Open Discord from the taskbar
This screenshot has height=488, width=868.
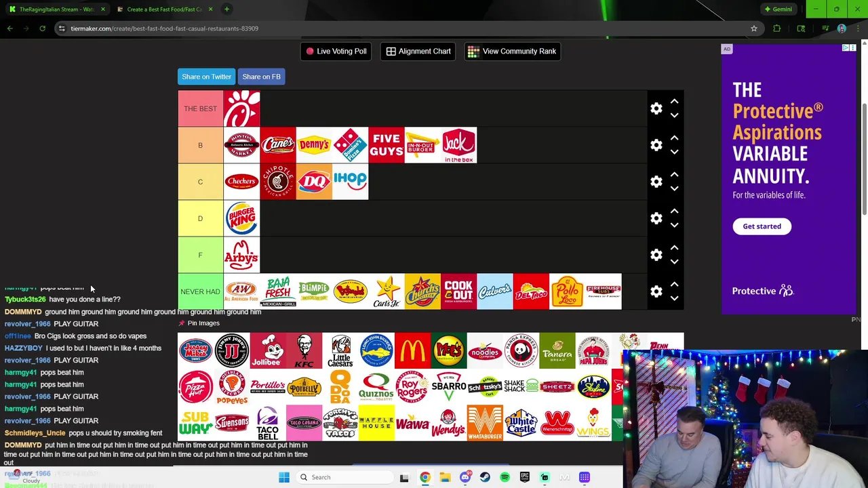click(x=465, y=477)
